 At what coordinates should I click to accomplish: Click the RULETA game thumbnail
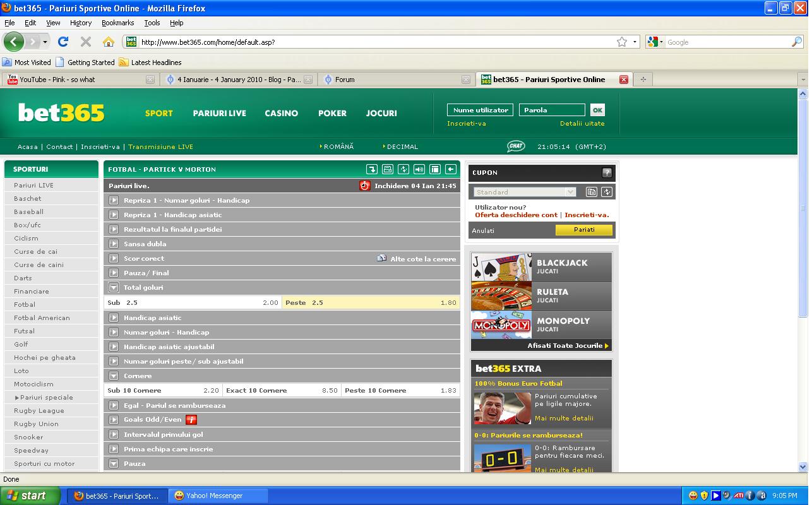click(502, 295)
